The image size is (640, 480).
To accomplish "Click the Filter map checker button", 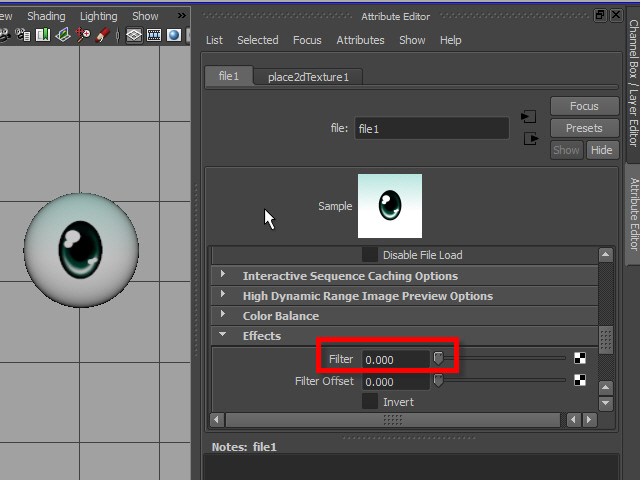I will [580, 358].
